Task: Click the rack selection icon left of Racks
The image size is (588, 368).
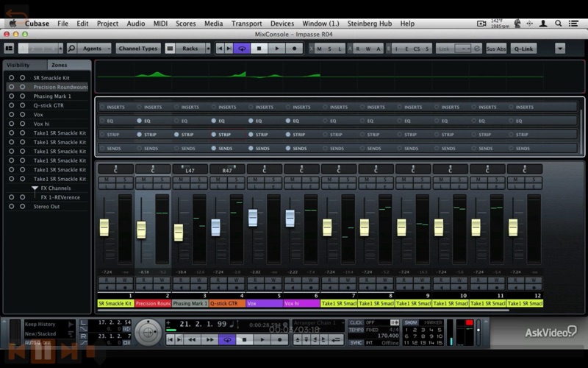Action: (x=170, y=49)
